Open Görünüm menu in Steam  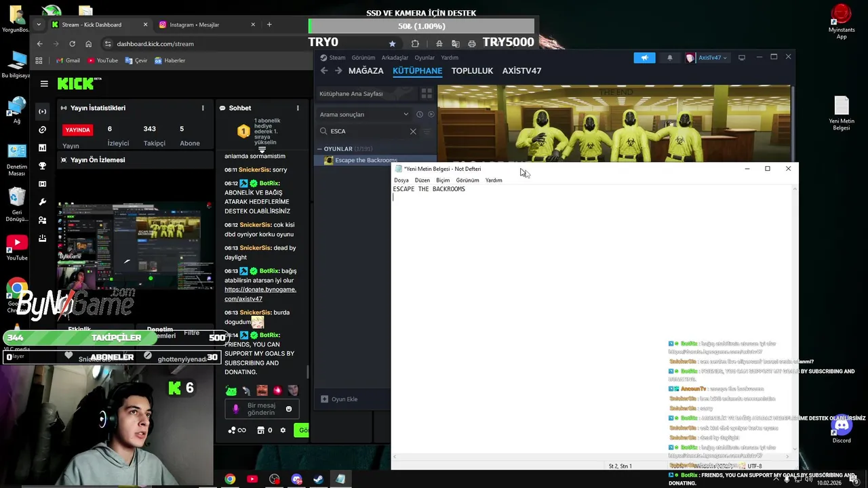(x=363, y=58)
